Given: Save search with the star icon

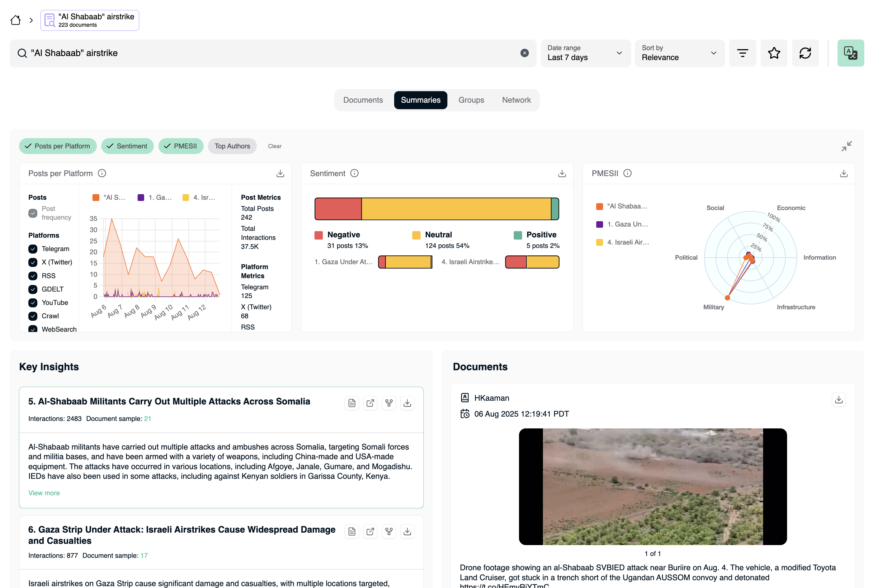Looking at the screenshot, I should pyautogui.click(x=774, y=53).
